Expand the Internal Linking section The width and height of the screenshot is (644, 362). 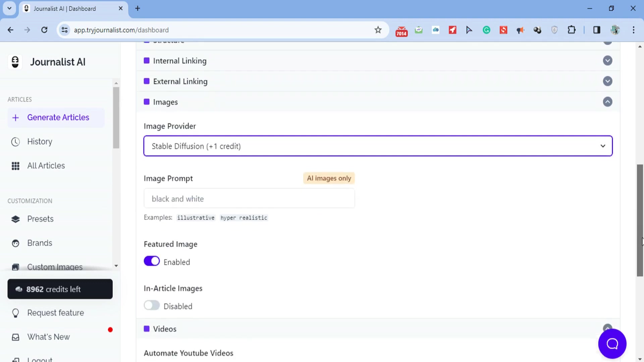(607, 61)
